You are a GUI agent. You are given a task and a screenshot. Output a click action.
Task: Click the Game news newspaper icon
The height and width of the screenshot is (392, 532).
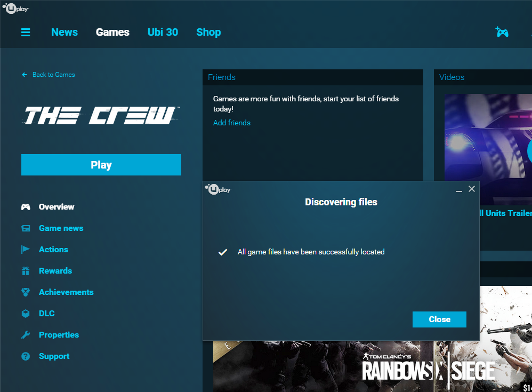pos(26,228)
